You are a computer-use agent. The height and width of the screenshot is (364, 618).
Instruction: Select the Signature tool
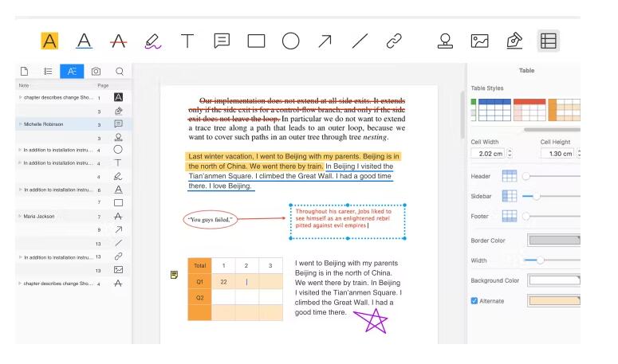(x=514, y=41)
